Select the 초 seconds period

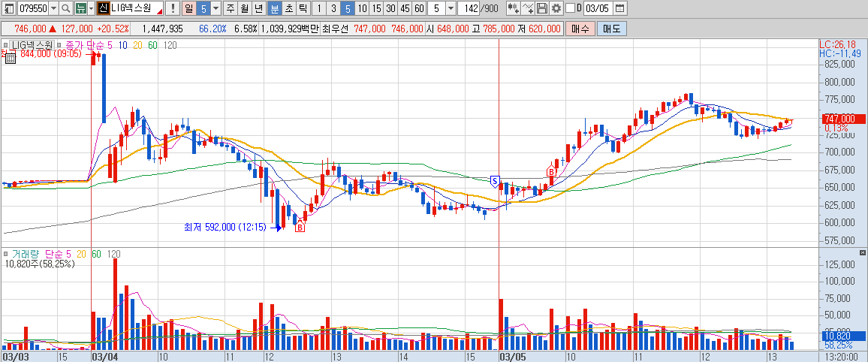tap(288, 8)
